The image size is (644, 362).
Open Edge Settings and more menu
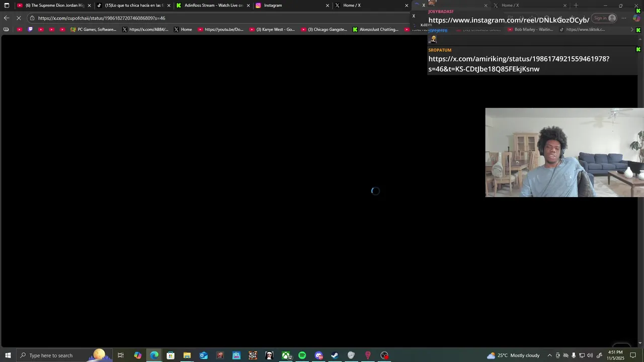click(624, 18)
